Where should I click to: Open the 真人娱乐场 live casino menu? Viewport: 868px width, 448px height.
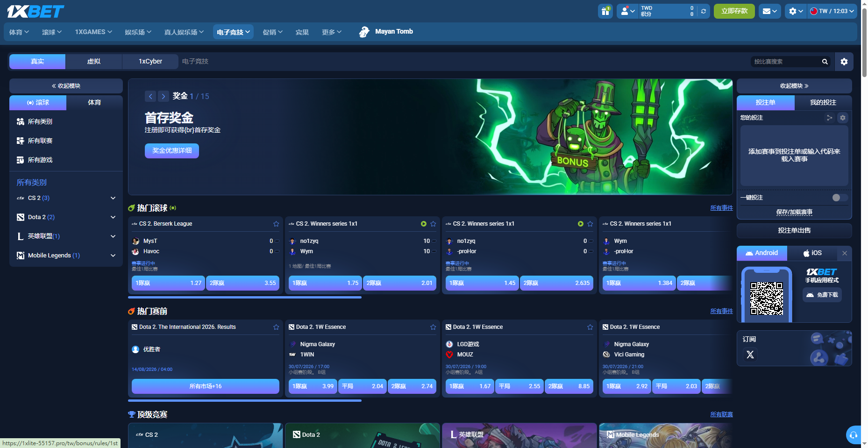tap(184, 32)
